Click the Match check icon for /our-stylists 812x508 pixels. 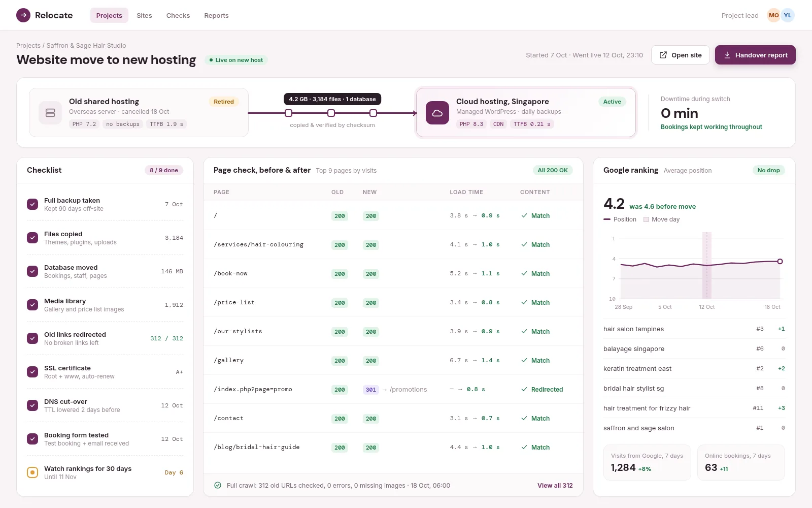(x=524, y=331)
